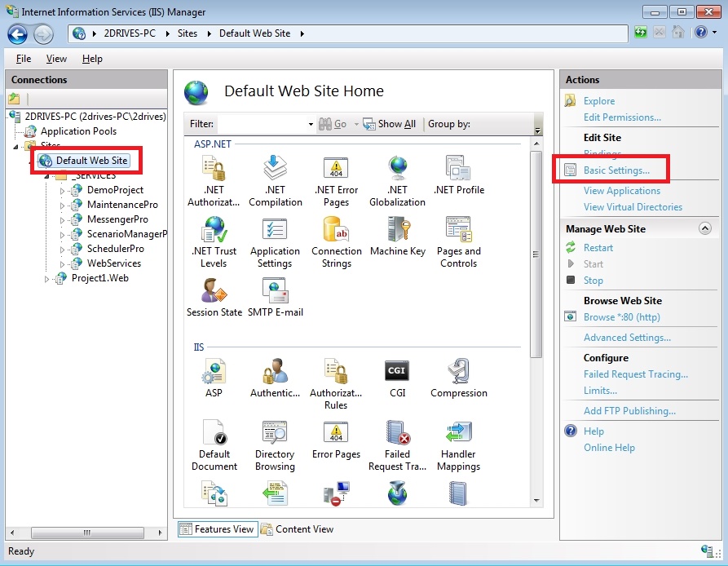The width and height of the screenshot is (728, 566).
Task: Open the Handler Mappings icon
Action: pyautogui.click(x=458, y=434)
